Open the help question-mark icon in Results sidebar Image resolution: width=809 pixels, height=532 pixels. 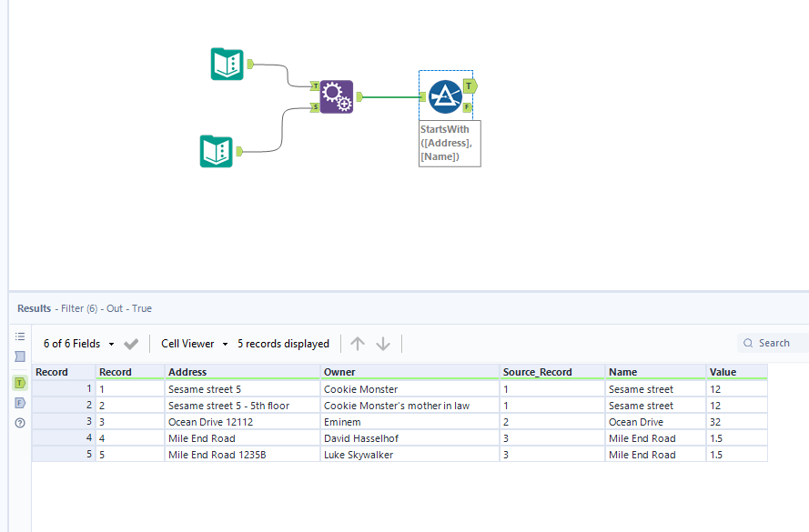[20, 422]
